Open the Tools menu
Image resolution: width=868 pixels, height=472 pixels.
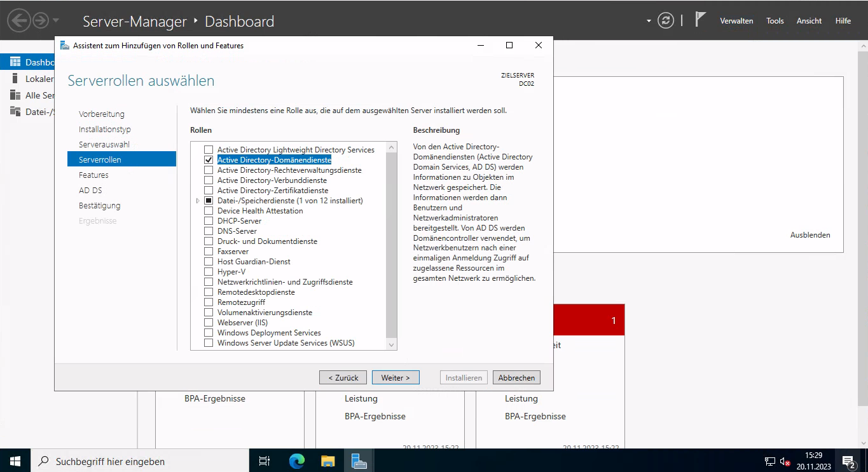pos(775,21)
